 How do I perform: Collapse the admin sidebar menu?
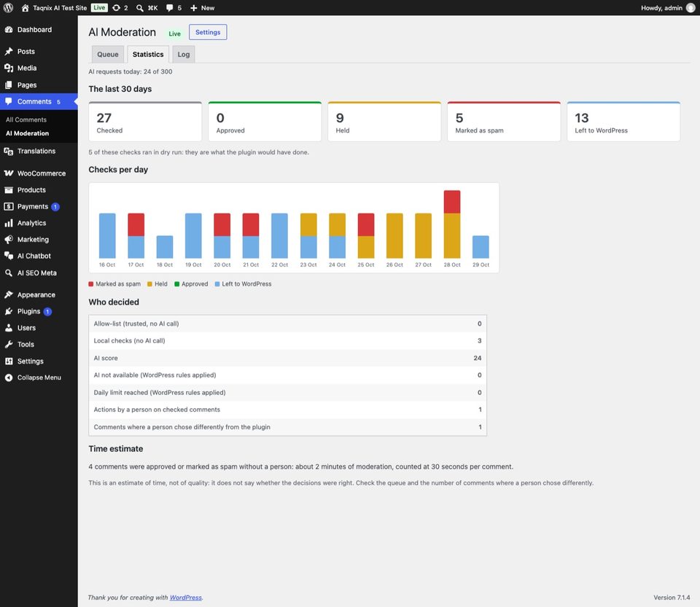[39, 377]
